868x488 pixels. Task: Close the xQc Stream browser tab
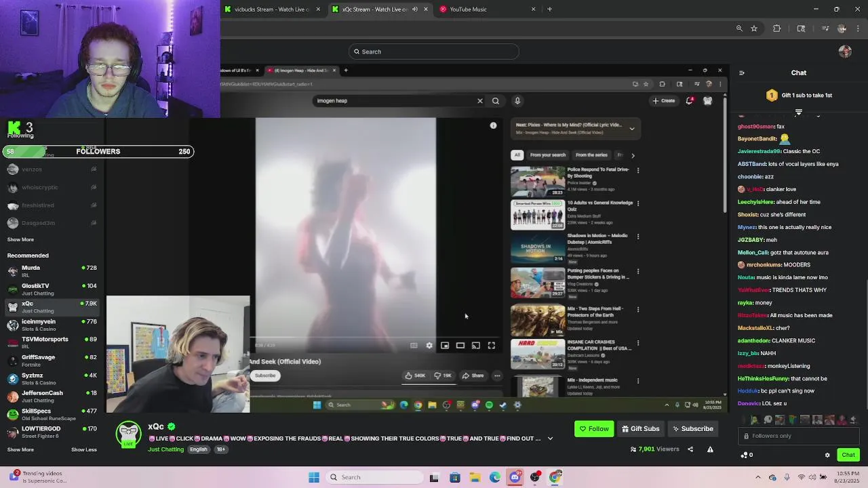426,9
